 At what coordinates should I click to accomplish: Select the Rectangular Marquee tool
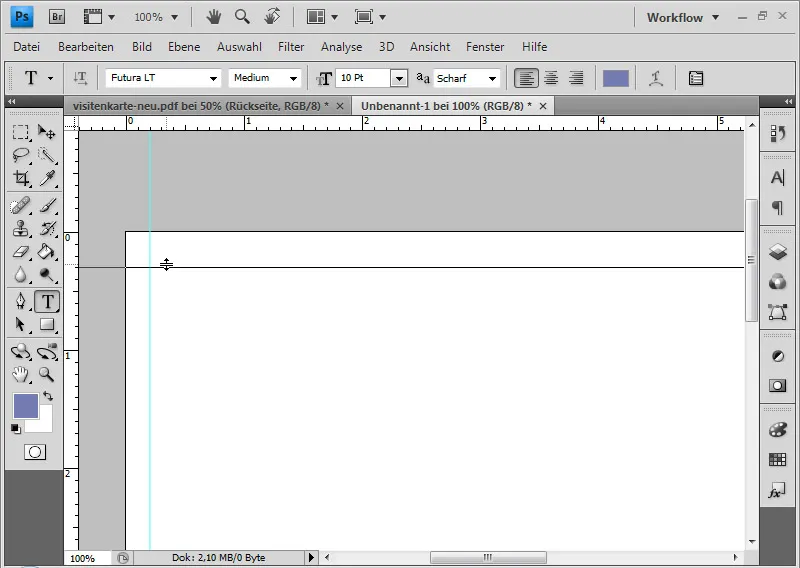click(20, 133)
